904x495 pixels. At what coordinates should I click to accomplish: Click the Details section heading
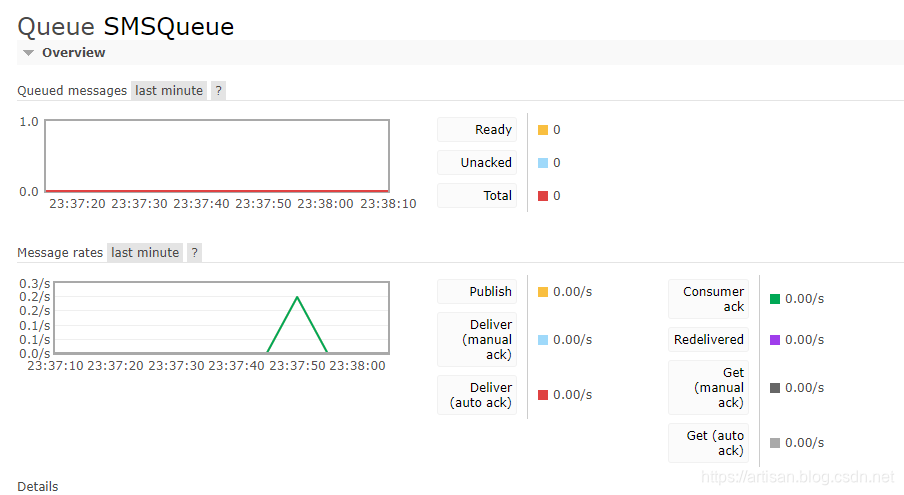[37, 486]
